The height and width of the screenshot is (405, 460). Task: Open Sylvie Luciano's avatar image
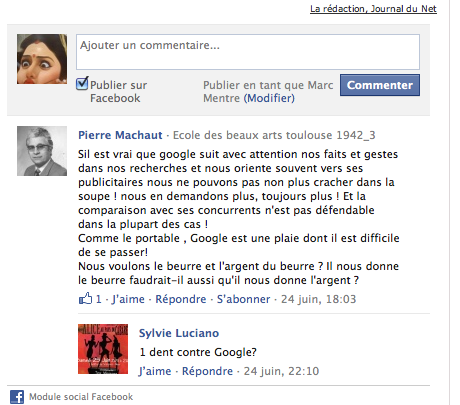coord(103,349)
